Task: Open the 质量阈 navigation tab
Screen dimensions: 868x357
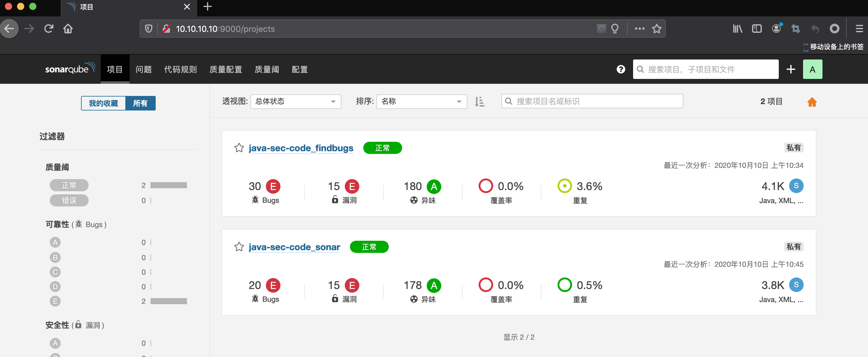Action: 266,69
